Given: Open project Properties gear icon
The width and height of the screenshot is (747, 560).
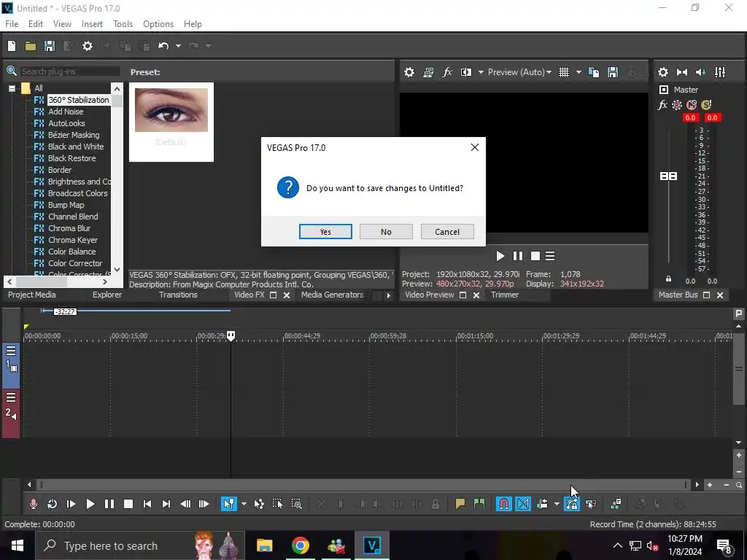Looking at the screenshot, I should point(88,46).
